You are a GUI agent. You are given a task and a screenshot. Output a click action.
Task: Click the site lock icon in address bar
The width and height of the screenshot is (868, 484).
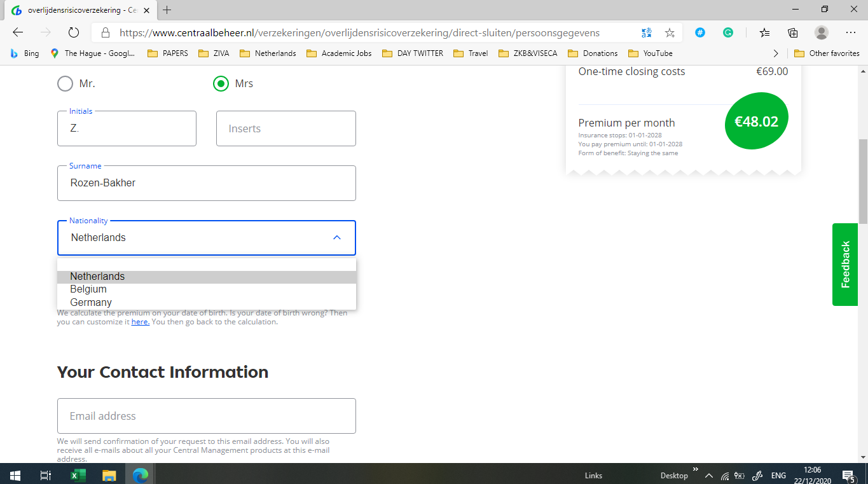[x=106, y=32]
